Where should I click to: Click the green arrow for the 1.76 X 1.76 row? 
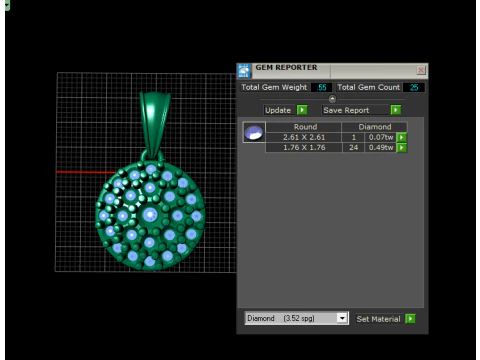pos(402,147)
